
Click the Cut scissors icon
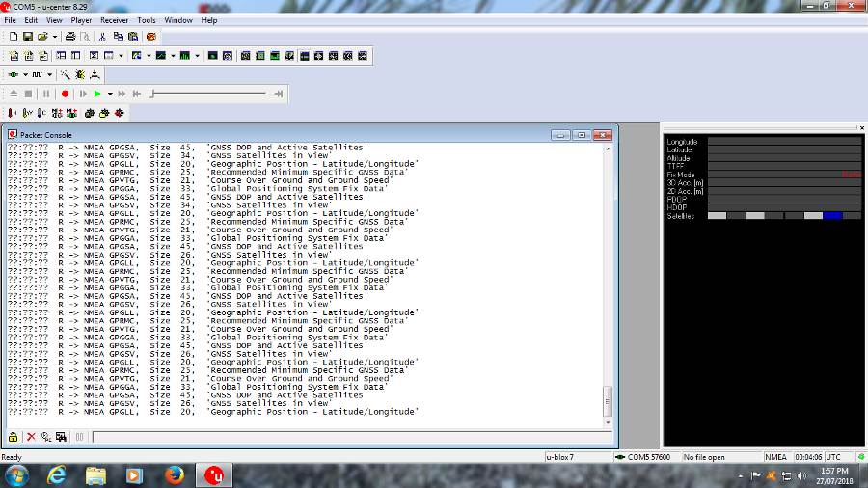tap(103, 36)
